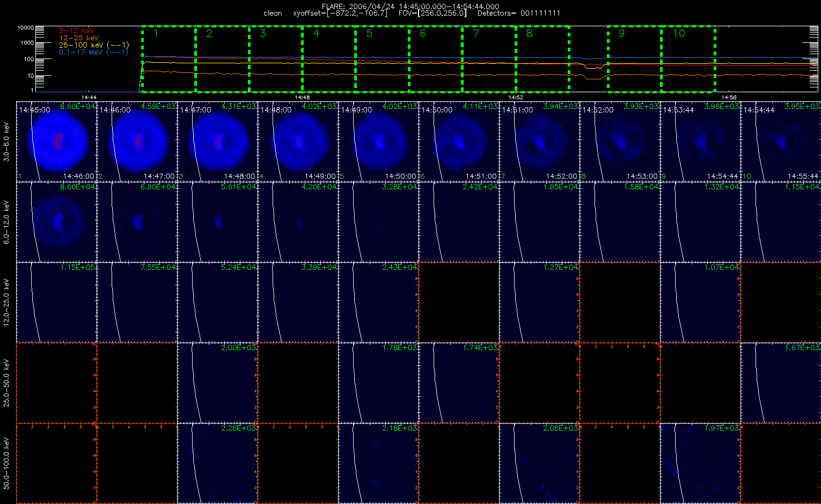Open the 50-100 keV image labeled 1.97E+03

(700, 463)
